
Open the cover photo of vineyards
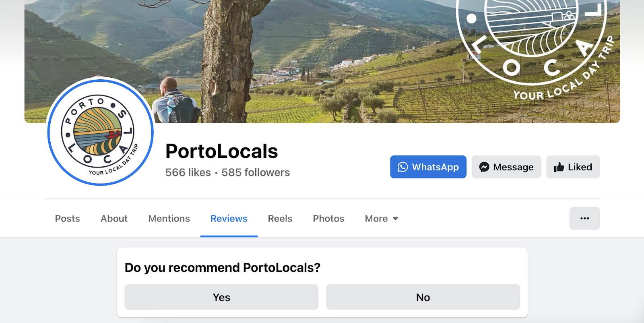click(322, 60)
